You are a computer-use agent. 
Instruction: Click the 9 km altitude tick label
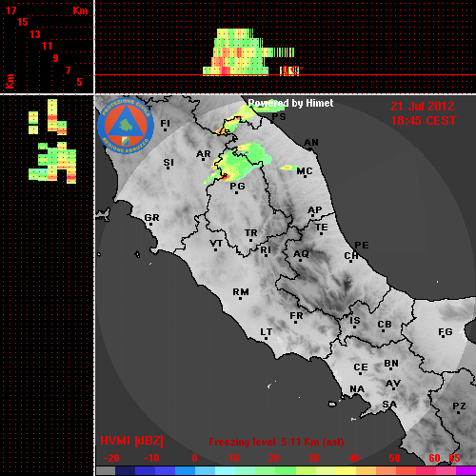(56, 58)
